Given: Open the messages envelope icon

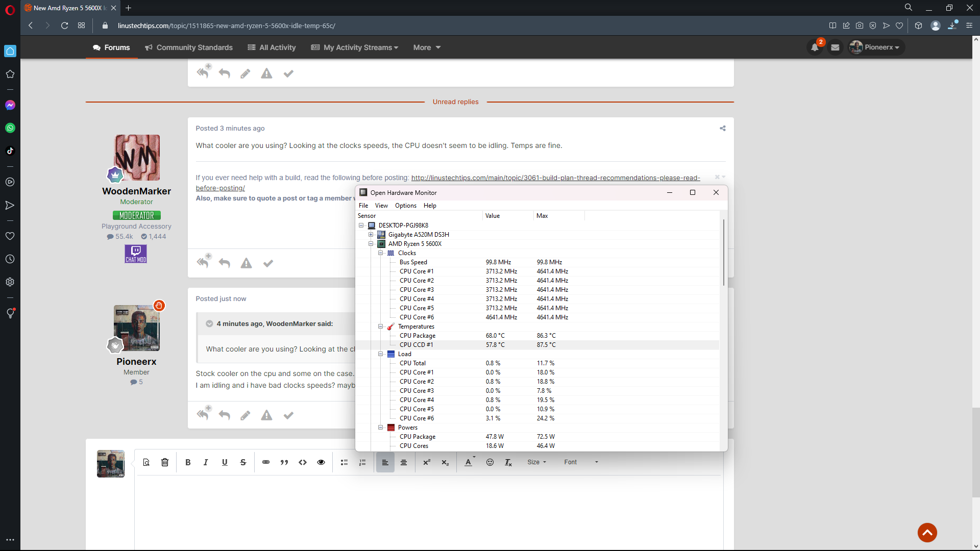Looking at the screenshot, I should click(835, 47).
